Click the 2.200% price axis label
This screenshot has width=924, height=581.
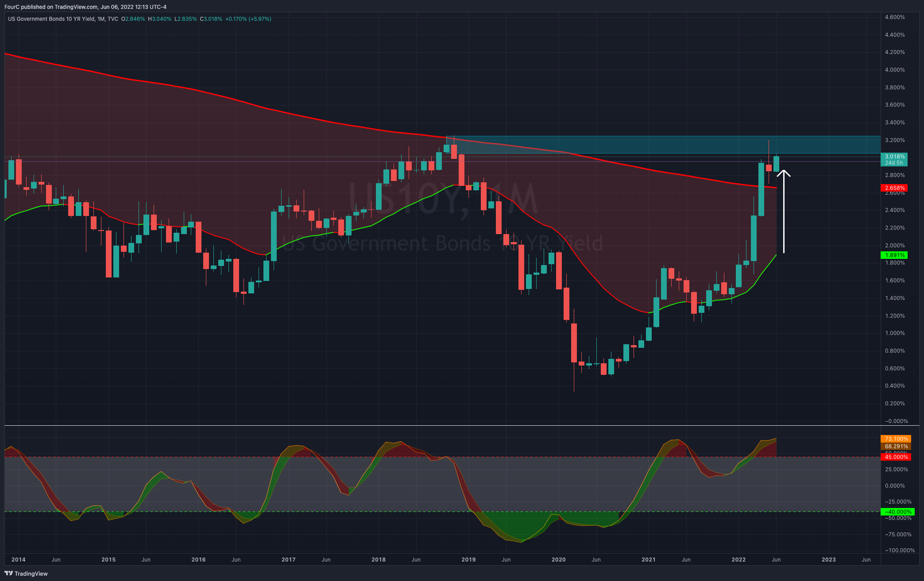tap(895, 228)
